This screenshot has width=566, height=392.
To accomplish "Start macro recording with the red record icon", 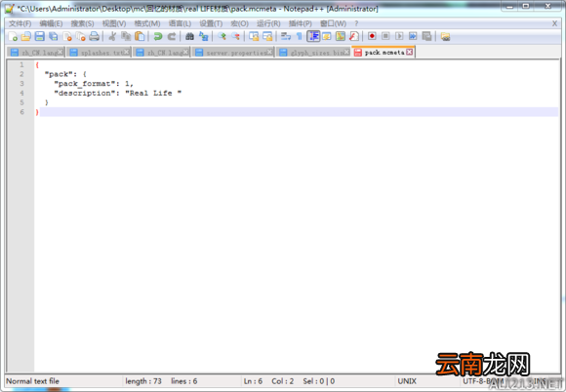I will pos(372,36).
